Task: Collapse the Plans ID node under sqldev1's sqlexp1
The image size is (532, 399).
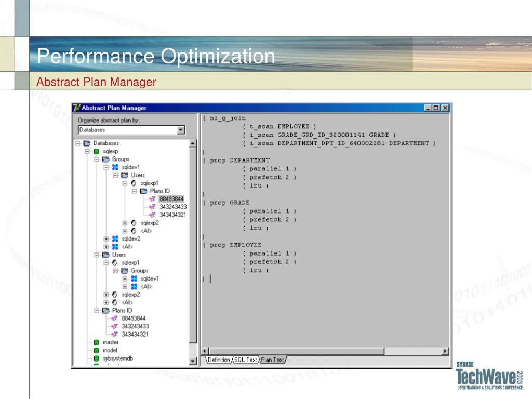Action: 135,191
